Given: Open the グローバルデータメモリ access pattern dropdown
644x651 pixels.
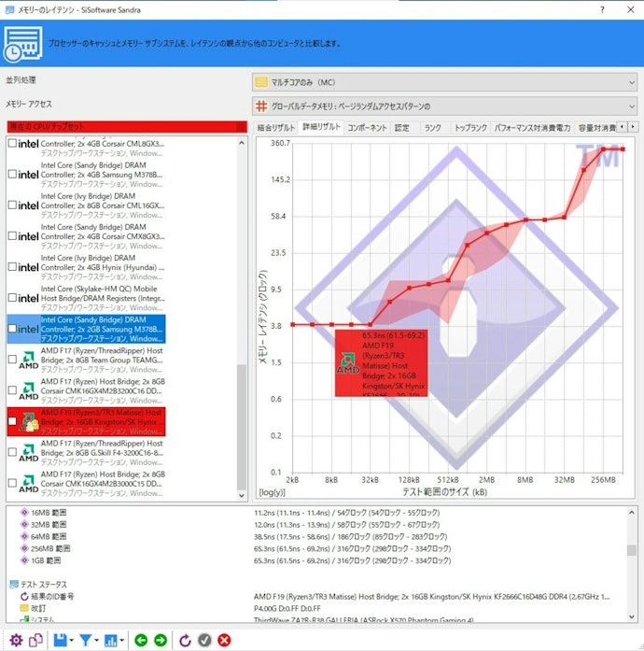Looking at the screenshot, I should point(444,106).
